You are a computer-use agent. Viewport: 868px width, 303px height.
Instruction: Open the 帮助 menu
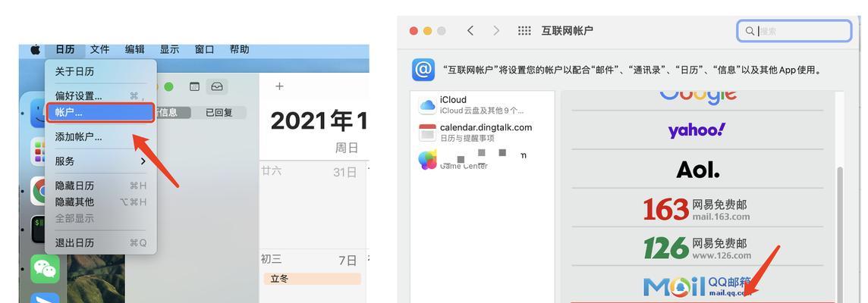(239, 50)
